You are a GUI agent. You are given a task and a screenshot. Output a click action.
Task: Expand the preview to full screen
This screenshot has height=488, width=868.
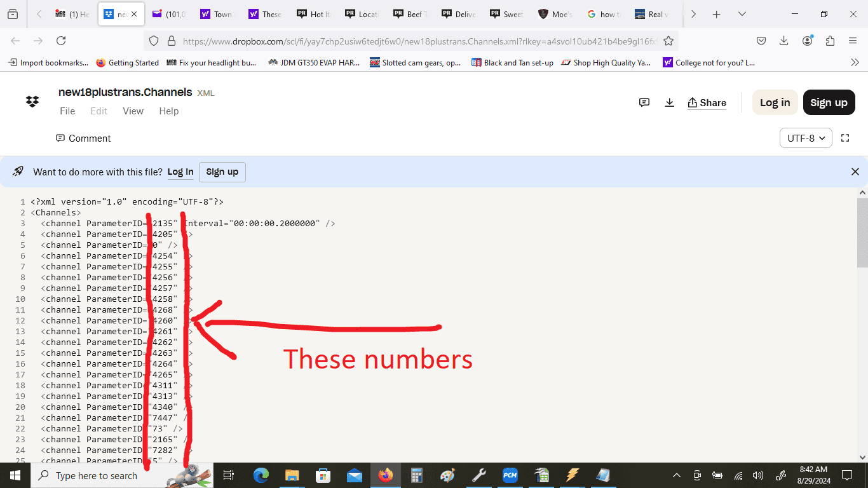[845, 138]
